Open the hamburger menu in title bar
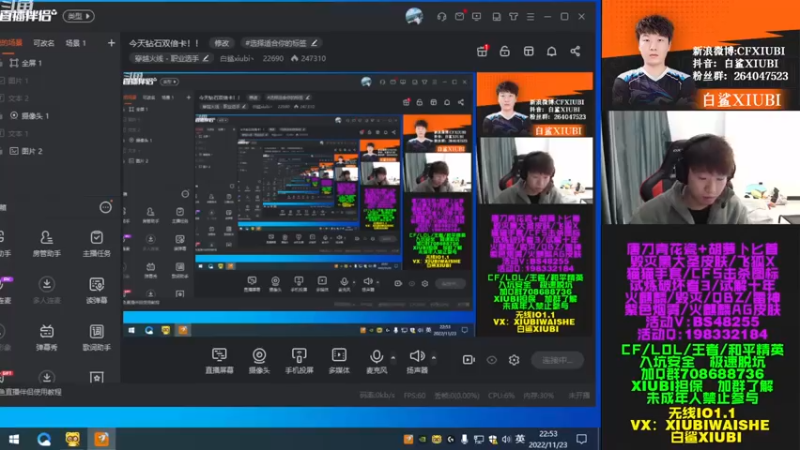 pyautogui.click(x=531, y=17)
